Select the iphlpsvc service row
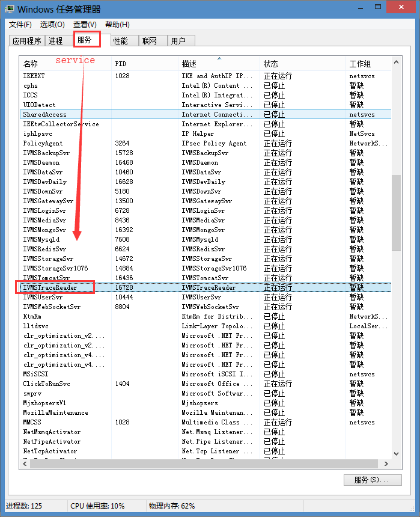Viewport: 420px width, 517px height. 205,133
